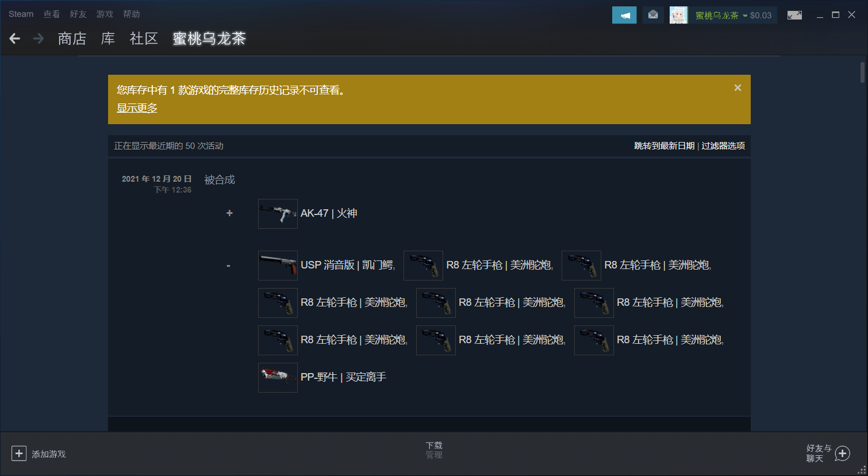Dismiss the yellow inventory notice
The width and height of the screenshot is (868, 476).
click(738, 88)
